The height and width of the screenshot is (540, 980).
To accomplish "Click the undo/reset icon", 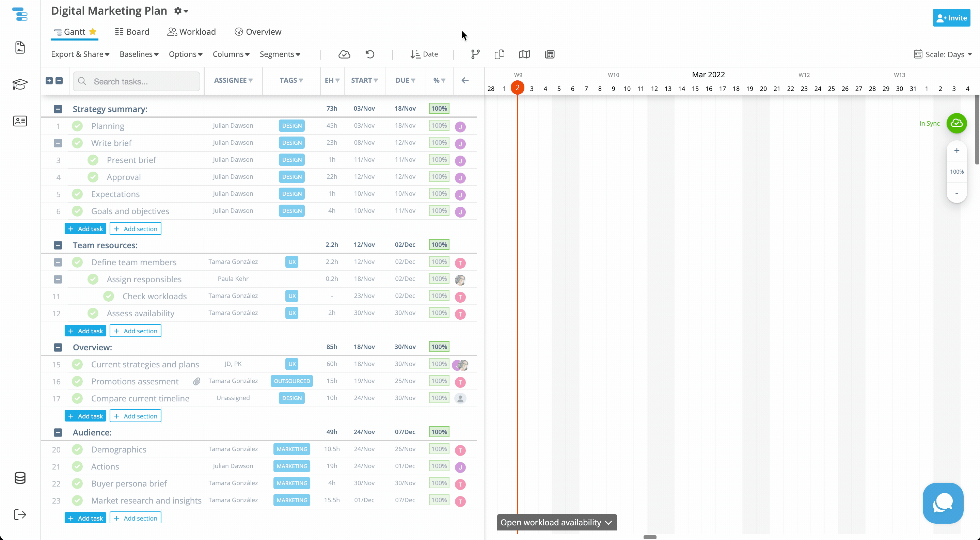I will 370,54.
